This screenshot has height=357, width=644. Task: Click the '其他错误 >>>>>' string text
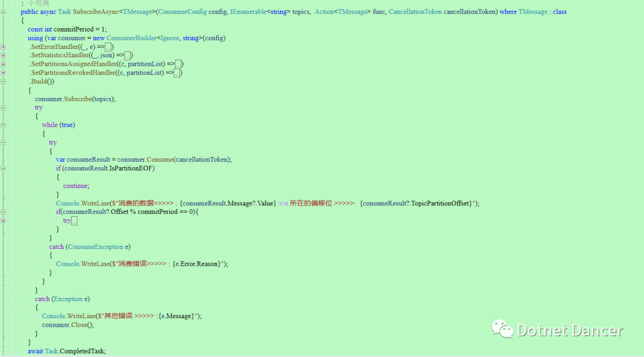pos(129,316)
